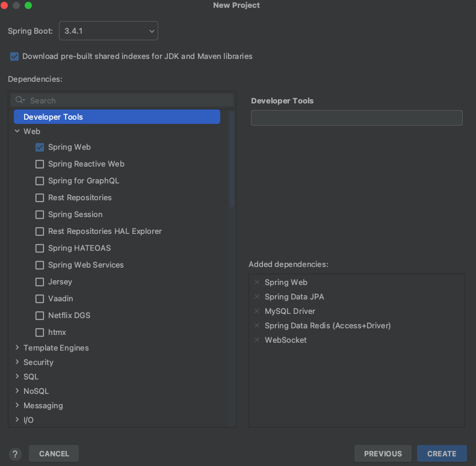The height and width of the screenshot is (466, 476).
Task: Enable Spring Reactive Web checkbox
Action: tap(40, 164)
